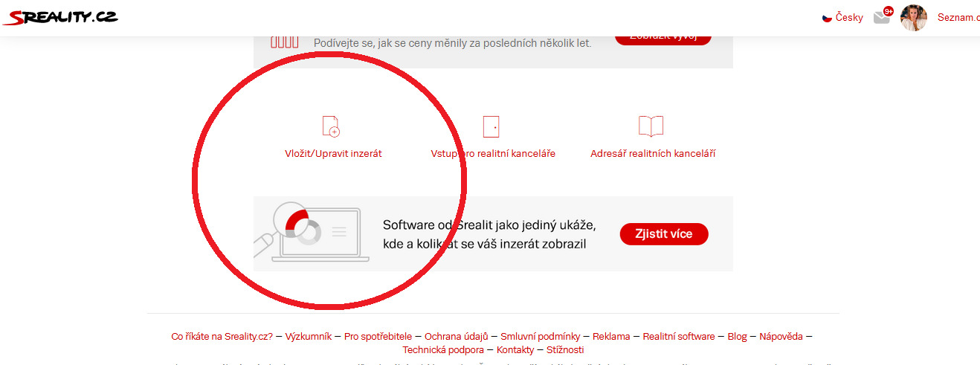Click the door icon for realitní kanceláře
The width and height of the screenshot is (980, 365).
coord(491,126)
